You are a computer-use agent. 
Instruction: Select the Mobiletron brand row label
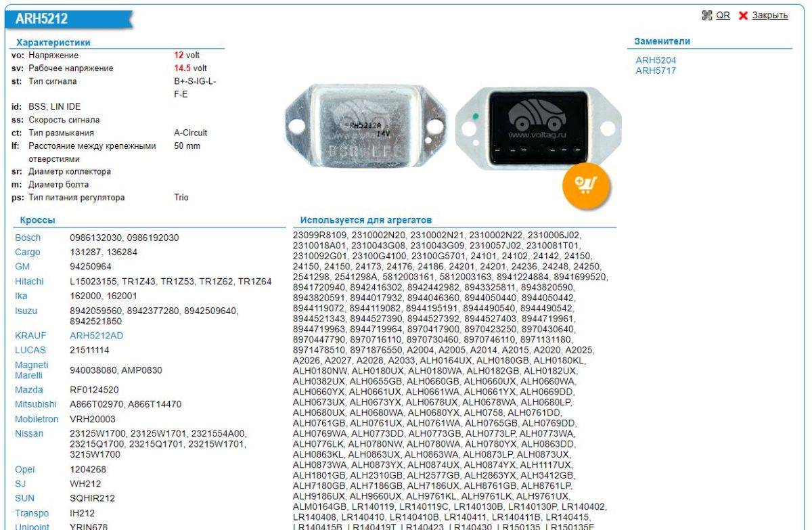(x=37, y=419)
